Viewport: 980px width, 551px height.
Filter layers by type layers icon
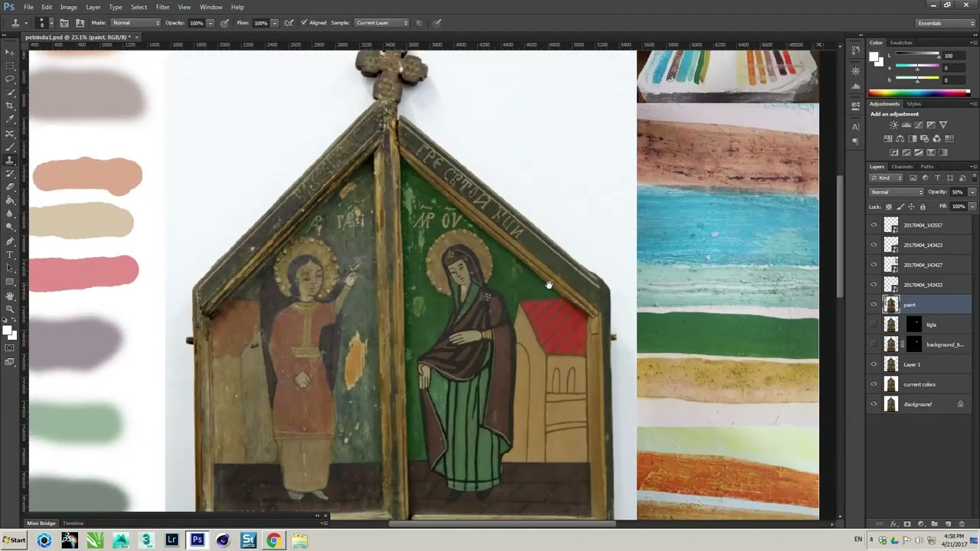pyautogui.click(x=937, y=178)
